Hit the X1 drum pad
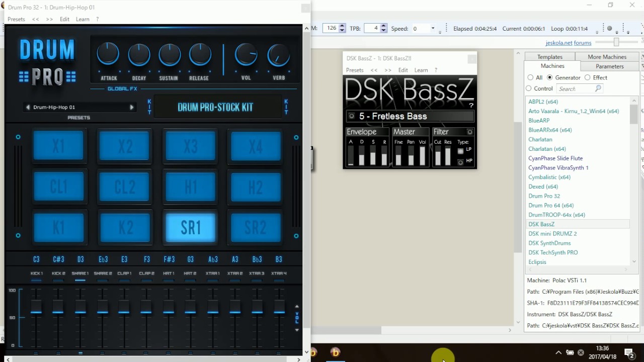 (x=59, y=146)
